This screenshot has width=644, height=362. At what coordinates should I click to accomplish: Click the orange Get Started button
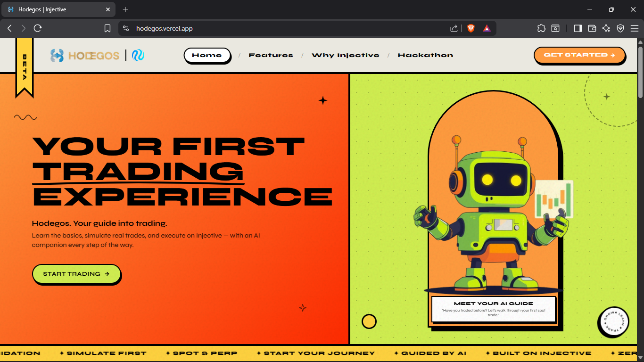tap(579, 55)
